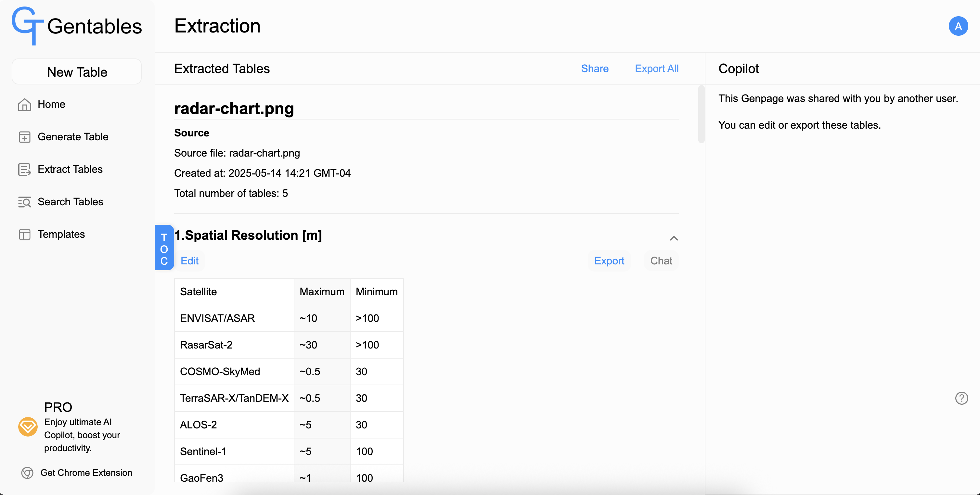Click the PRO diamond badge icon
This screenshot has width=980, height=495.
[x=28, y=426]
